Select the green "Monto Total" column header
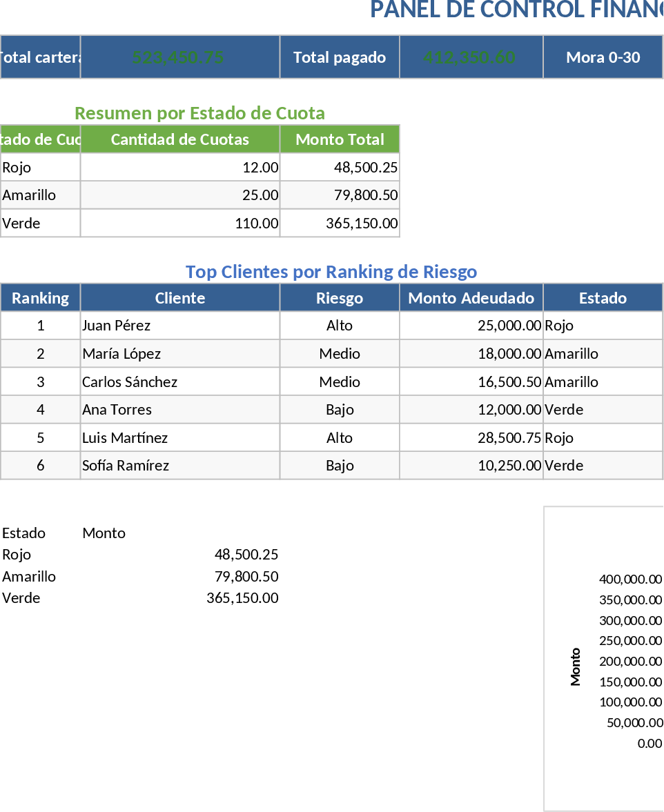This screenshot has width=664, height=812. (339, 139)
